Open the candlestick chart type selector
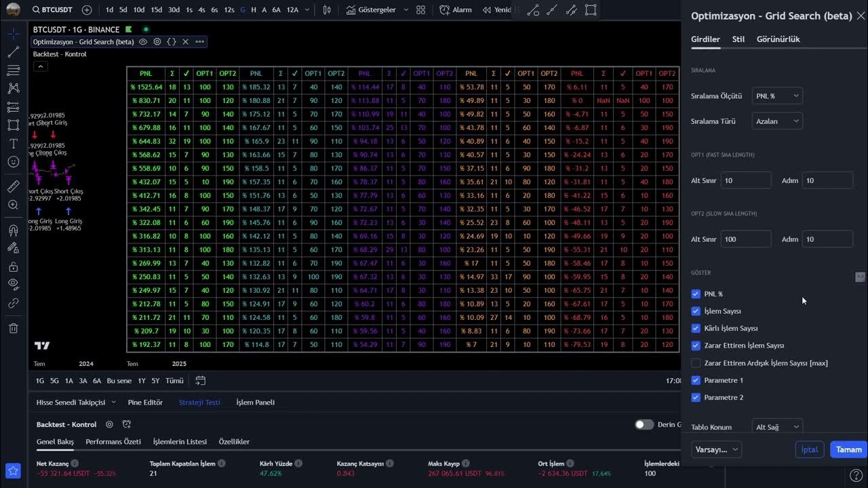 click(x=327, y=10)
